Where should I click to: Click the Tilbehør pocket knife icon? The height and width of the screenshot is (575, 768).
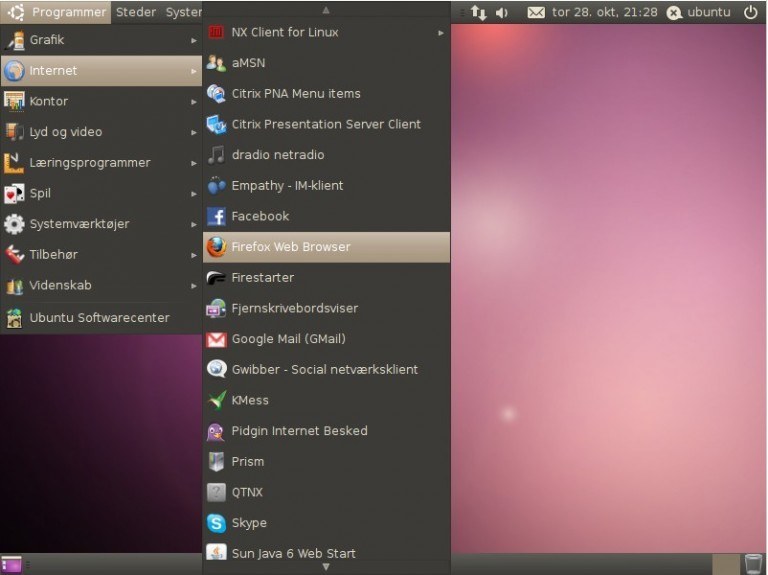14,255
